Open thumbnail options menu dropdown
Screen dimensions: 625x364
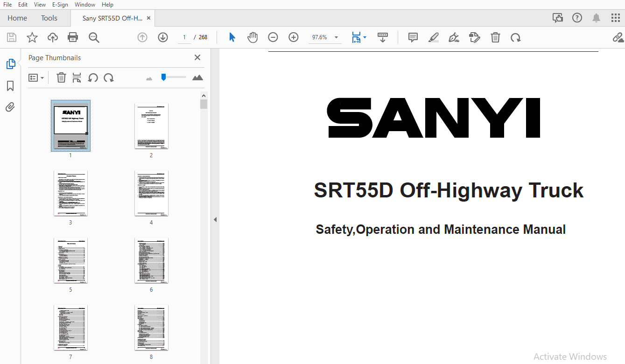[x=36, y=78]
